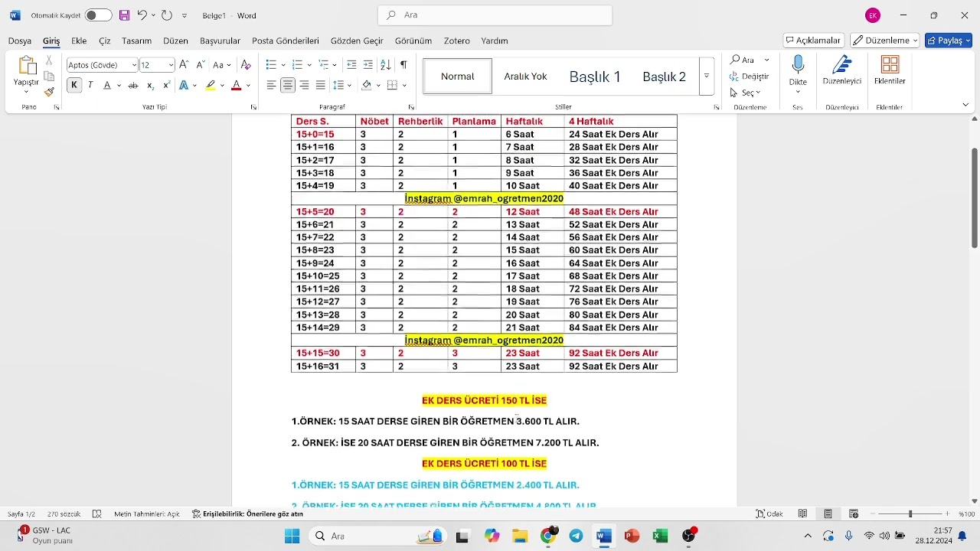Open the Dosya menu
This screenshot has width=980, height=551.
click(x=20, y=41)
